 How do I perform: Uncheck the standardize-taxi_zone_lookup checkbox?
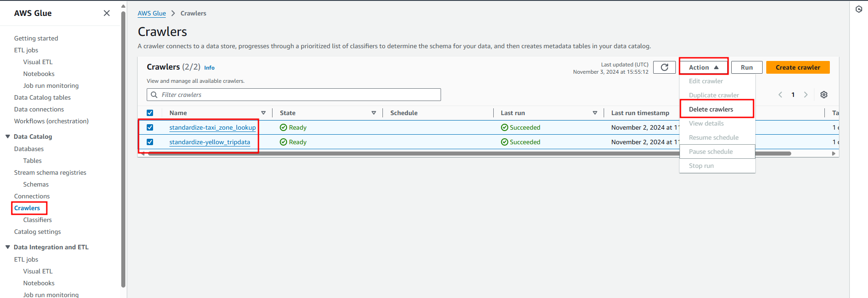point(150,127)
